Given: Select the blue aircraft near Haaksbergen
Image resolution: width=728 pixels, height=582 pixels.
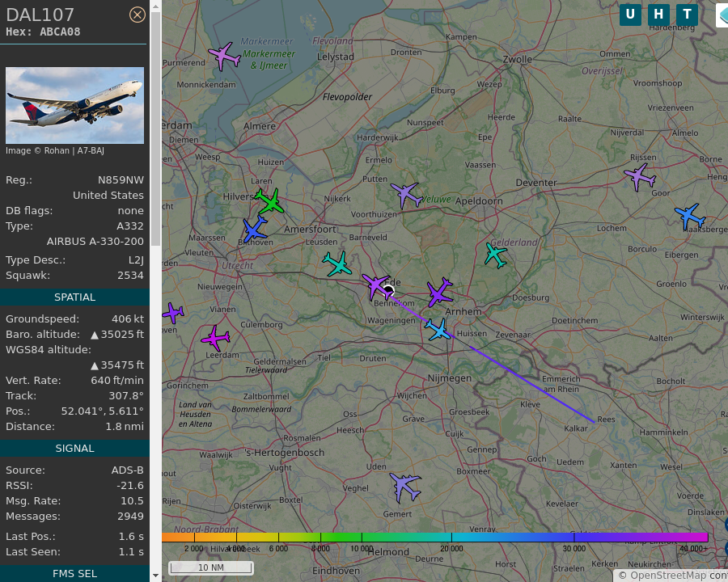Looking at the screenshot, I should [690, 217].
